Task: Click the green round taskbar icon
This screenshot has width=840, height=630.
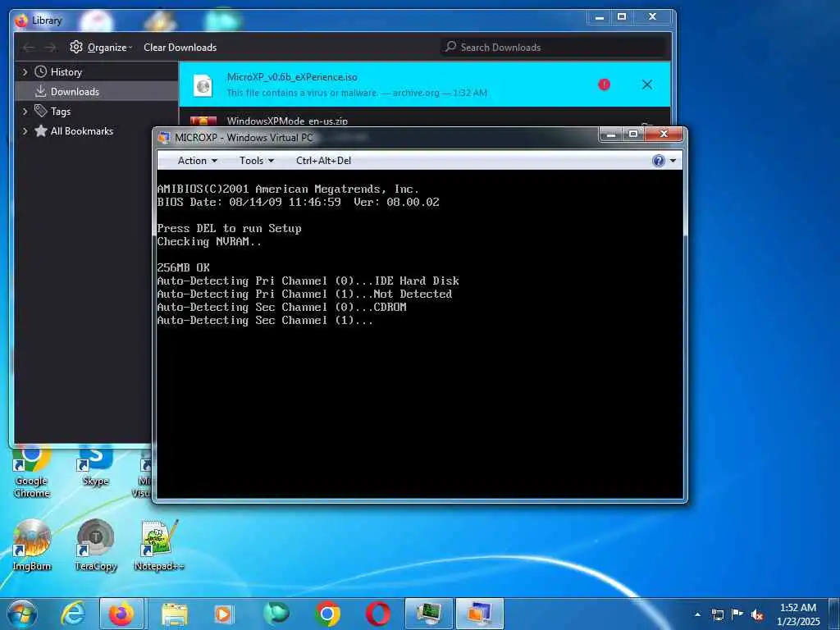Action: (276, 614)
